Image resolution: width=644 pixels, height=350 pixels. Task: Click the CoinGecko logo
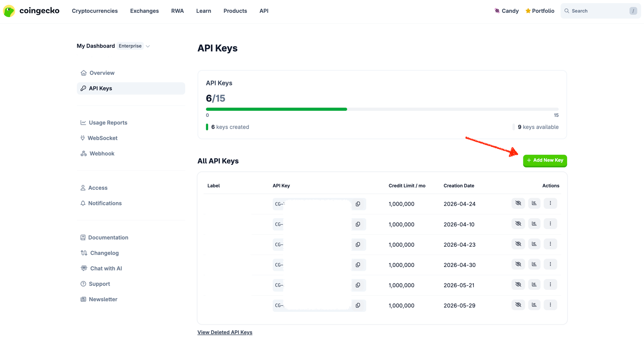click(x=31, y=11)
